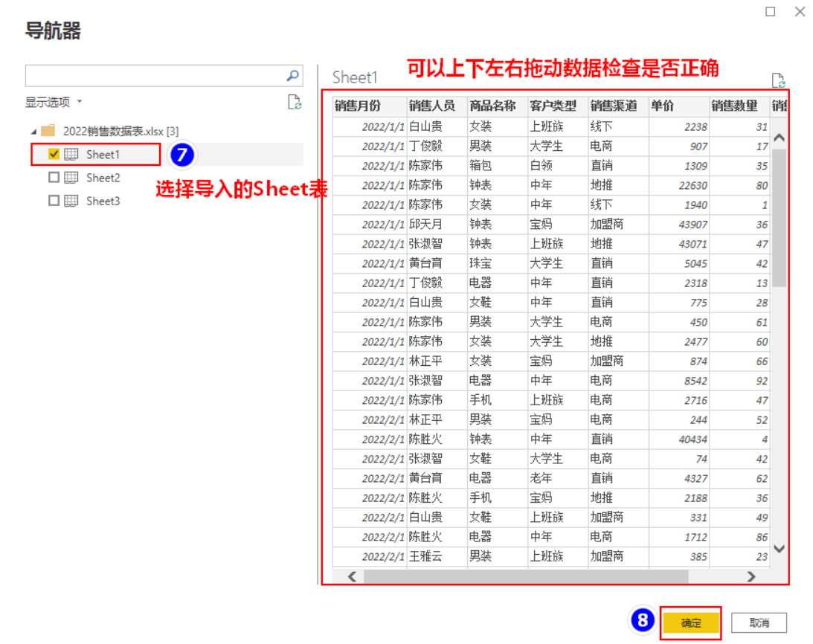
Task: Click the horizontal scrollbar thumb
Action: tap(526, 576)
